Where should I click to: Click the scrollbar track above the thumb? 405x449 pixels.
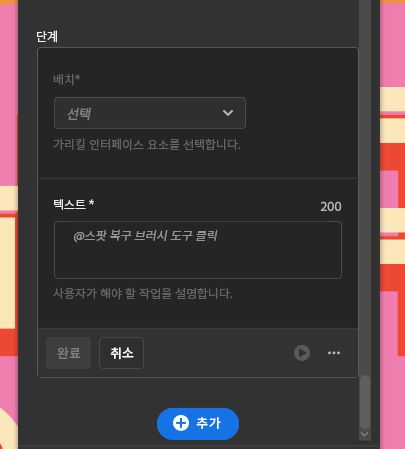point(365,187)
